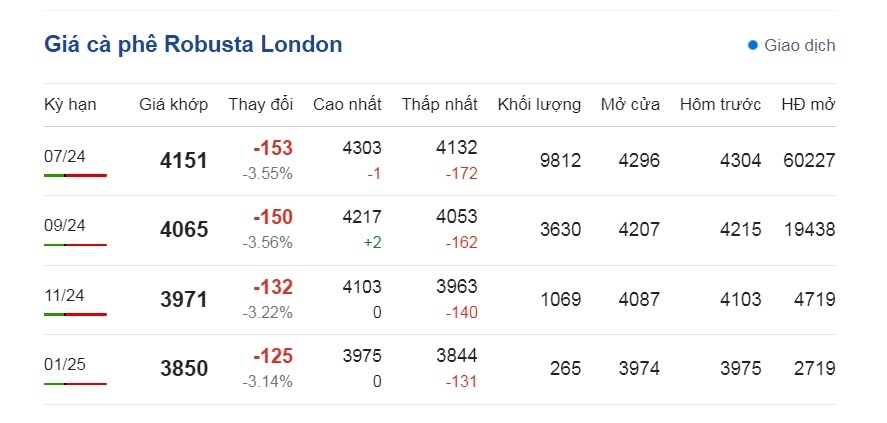887x423 pixels.
Task: Click the Hôm trước column header
Action: [x=721, y=105]
